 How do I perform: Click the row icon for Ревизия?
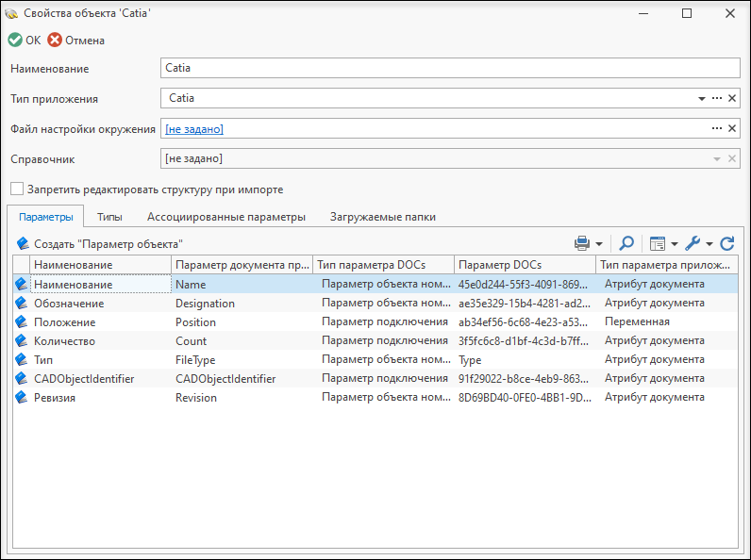tap(21, 397)
